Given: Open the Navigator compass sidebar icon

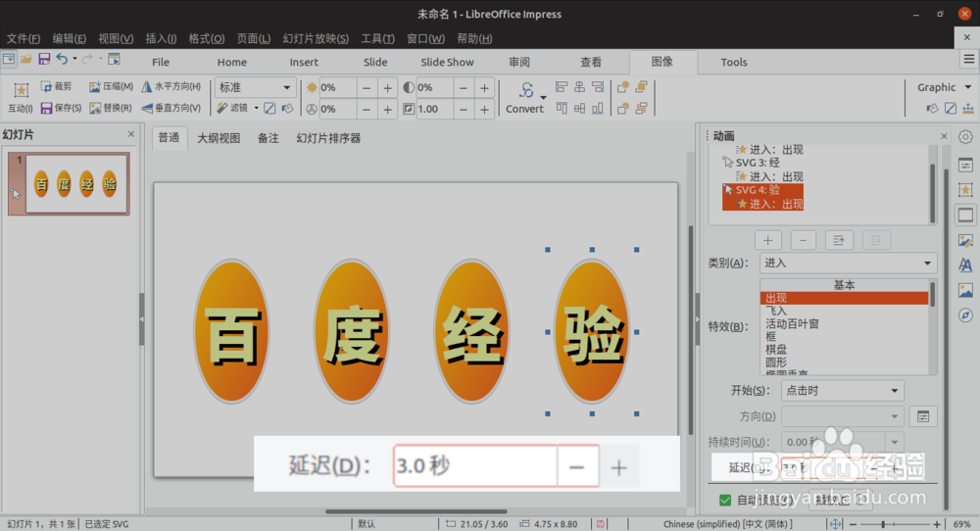Looking at the screenshot, I should click(965, 314).
